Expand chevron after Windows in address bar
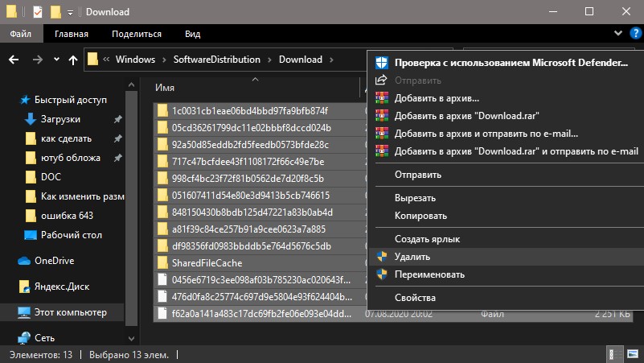 pos(164,60)
